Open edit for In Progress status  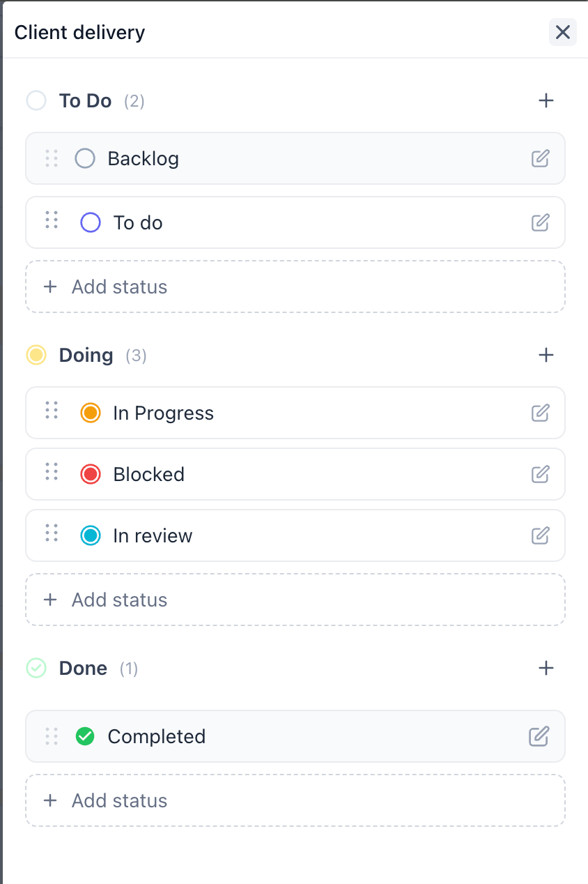[x=540, y=413]
